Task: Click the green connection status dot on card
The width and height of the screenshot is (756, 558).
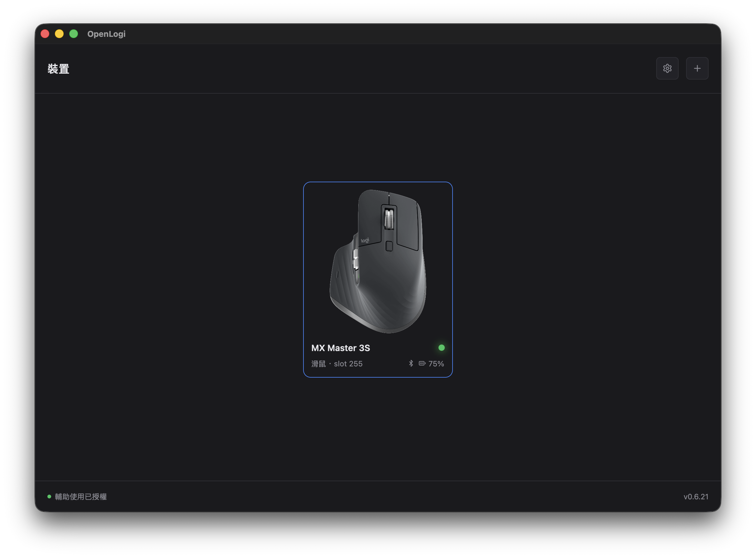Action: coord(441,348)
